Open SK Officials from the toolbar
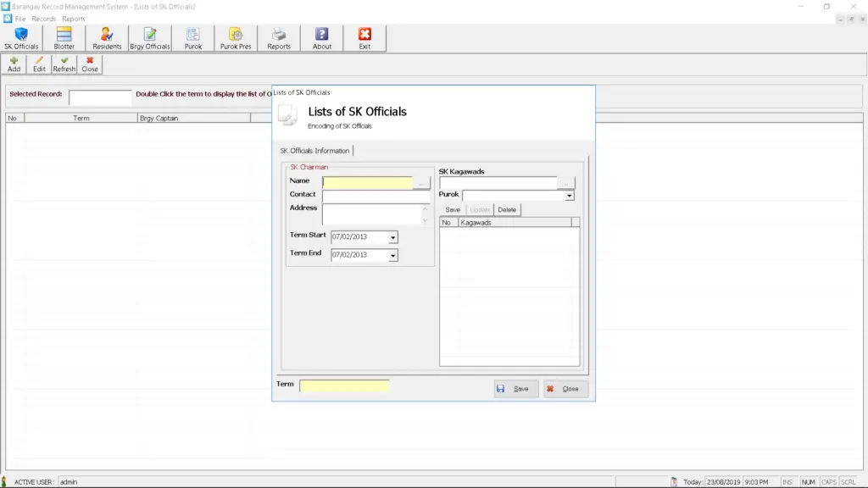This screenshot has width=868, height=488. pos(21,38)
